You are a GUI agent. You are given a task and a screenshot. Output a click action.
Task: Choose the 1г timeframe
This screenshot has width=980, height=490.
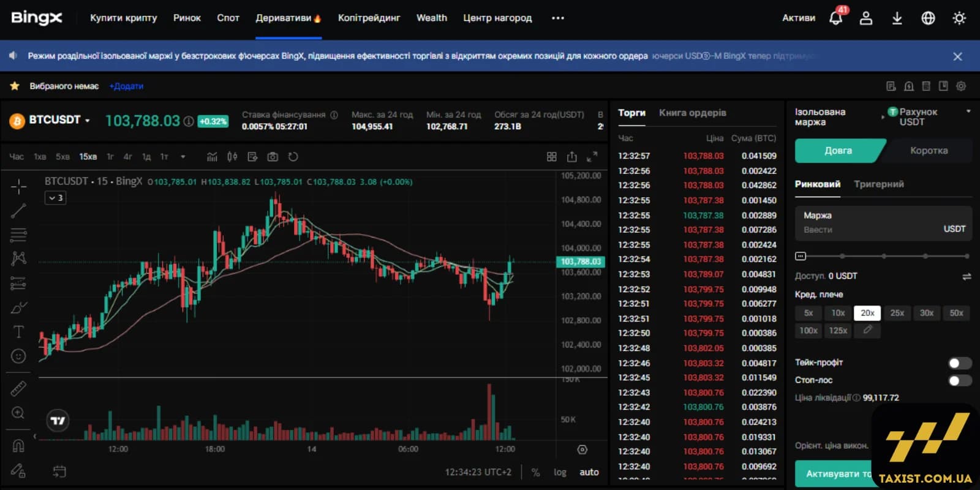tap(110, 157)
